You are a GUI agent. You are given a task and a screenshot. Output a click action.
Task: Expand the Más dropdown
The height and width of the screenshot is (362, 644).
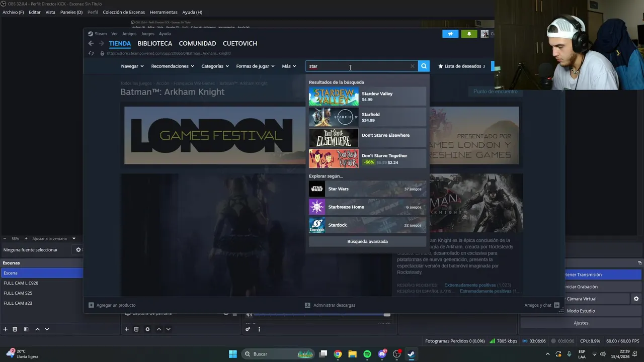(x=289, y=66)
